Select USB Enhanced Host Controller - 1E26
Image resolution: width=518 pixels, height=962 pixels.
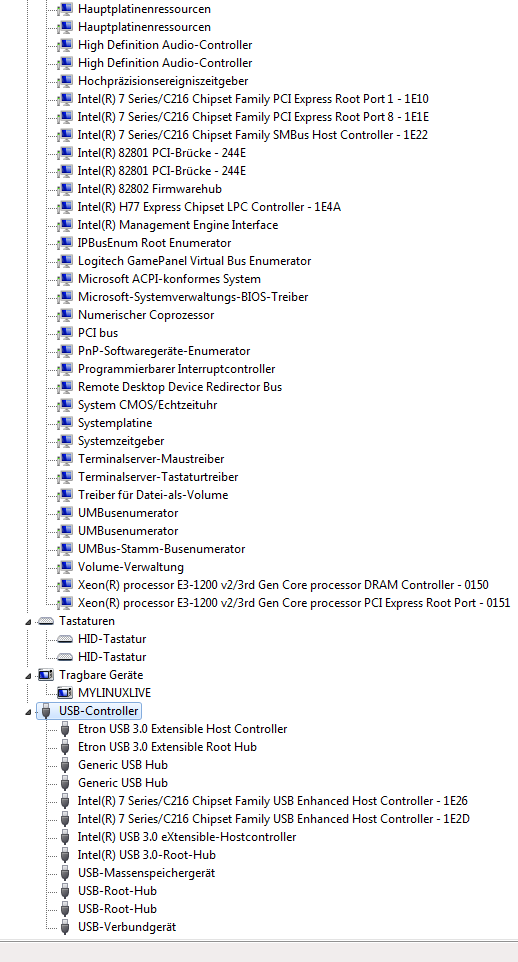(273, 801)
